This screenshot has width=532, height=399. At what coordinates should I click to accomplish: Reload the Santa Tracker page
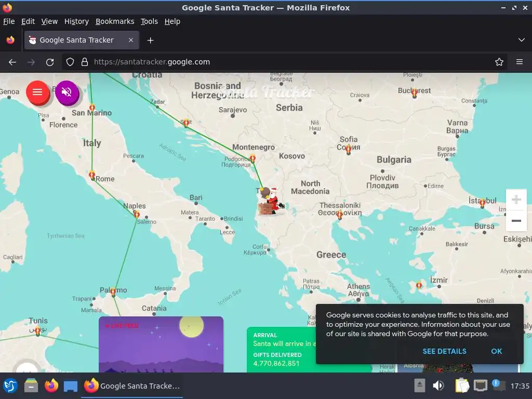50,62
